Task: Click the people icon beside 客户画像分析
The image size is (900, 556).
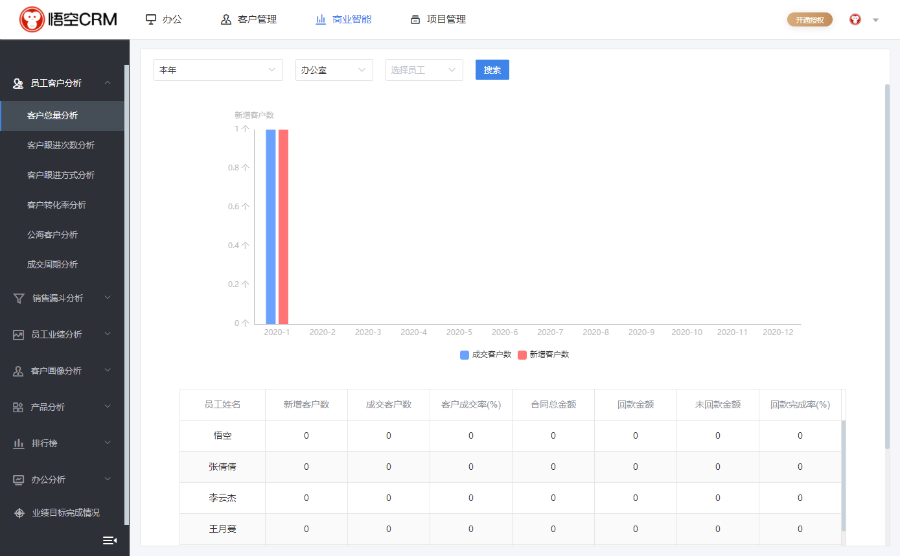Action: [x=18, y=371]
